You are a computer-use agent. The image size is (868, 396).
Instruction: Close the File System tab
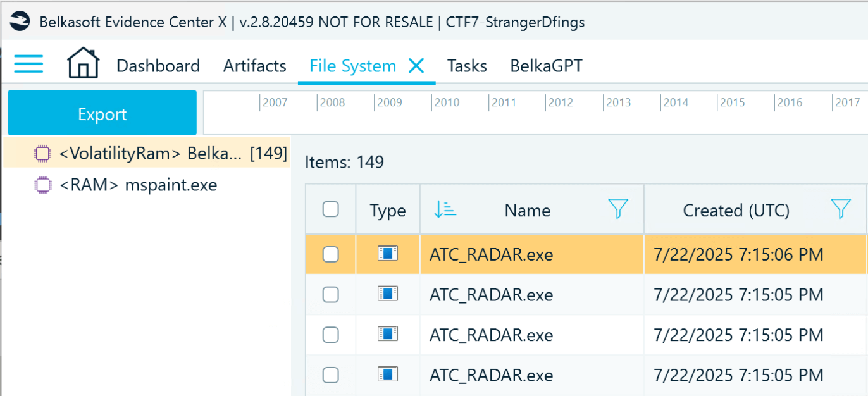(x=416, y=65)
